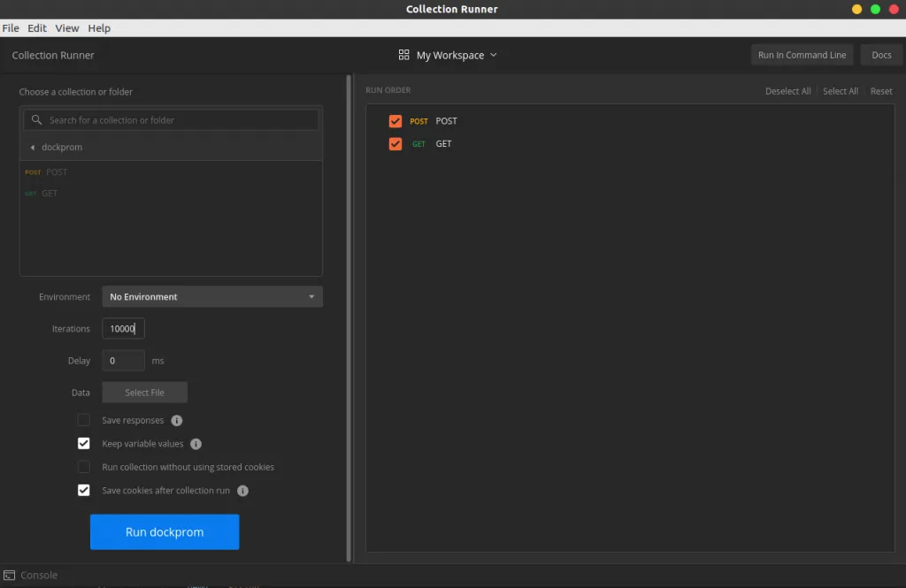The image size is (906, 588).
Task: Toggle Run collection without using stored cookies
Action: 84,467
